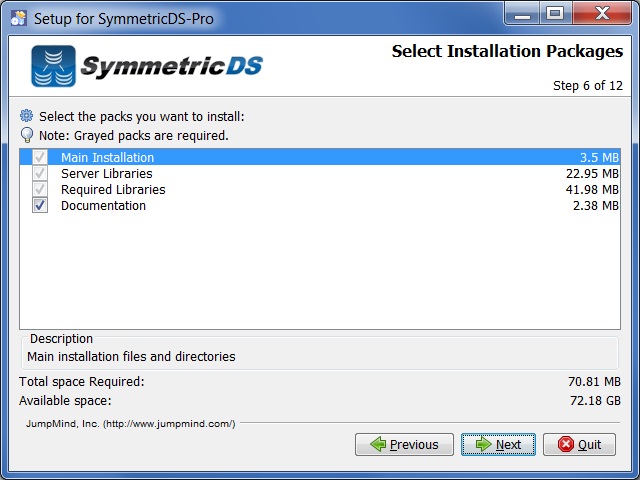The height and width of the screenshot is (480, 640).
Task: Click the '41.98 MB' size value
Action: (592, 189)
